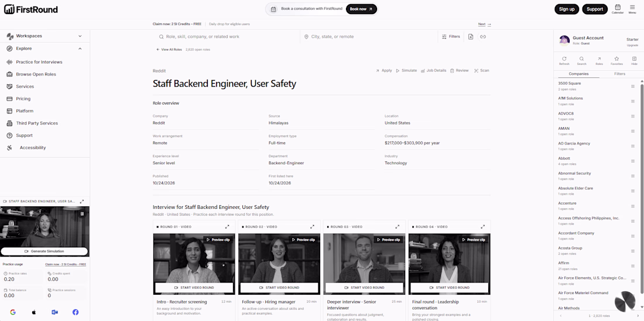Go to next companies page arrow

[x=638, y=316]
